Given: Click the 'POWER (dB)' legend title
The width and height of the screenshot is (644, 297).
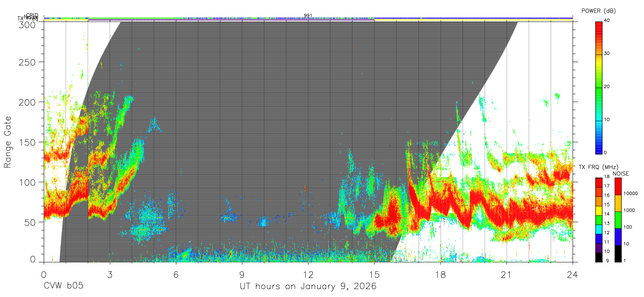Looking at the screenshot, I should click(x=598, y=10).
